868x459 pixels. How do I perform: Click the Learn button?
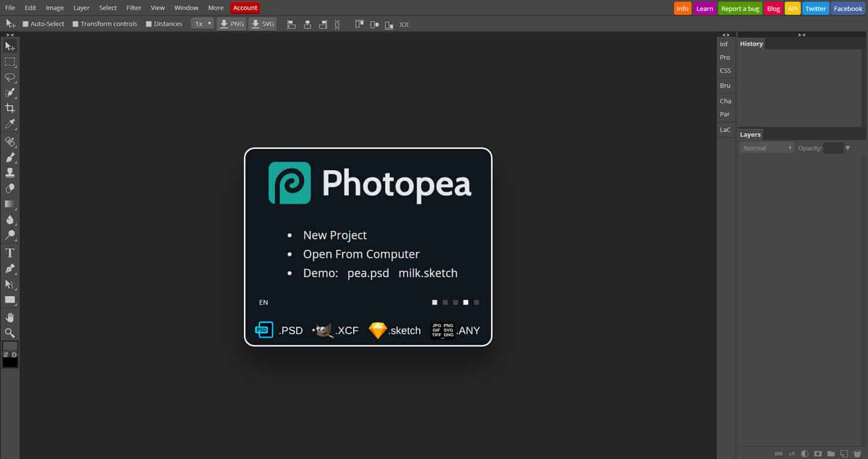coord(705,9)
